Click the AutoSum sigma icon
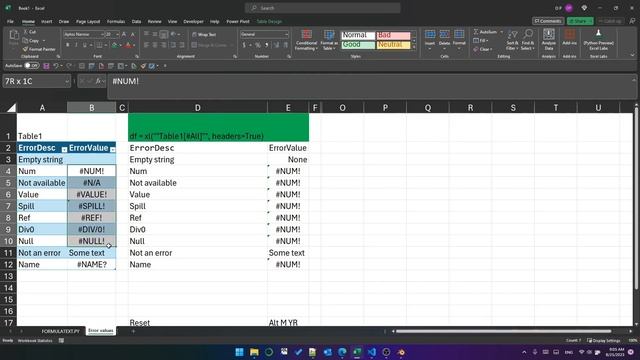This screenshot has height=360, width=640. [476, 32]
